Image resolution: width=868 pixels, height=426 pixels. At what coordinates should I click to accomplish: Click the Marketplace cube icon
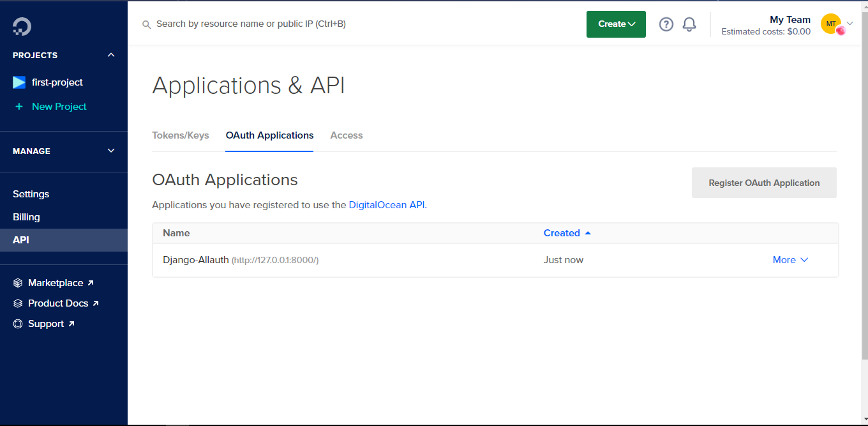click(x=18, y=283)
